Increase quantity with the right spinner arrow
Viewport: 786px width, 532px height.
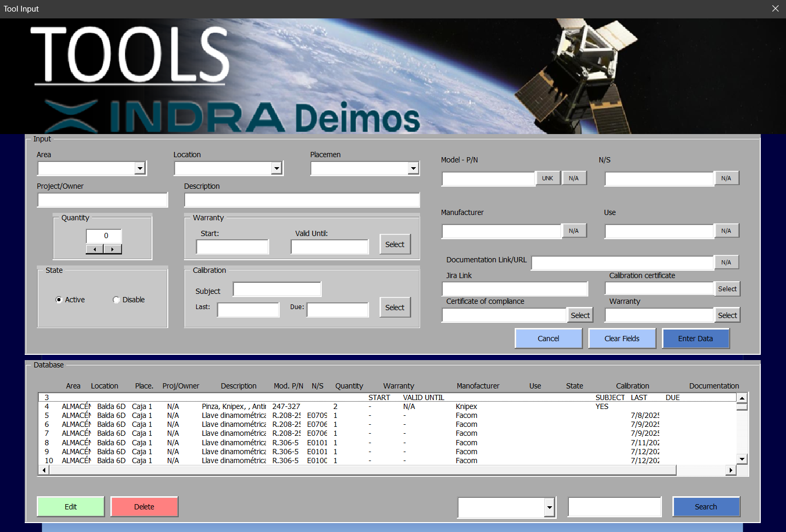coord(113,249)
